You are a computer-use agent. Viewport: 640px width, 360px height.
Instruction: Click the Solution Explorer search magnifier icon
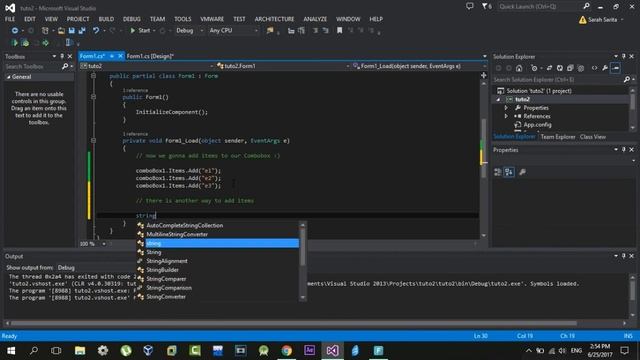pos(627,80)
